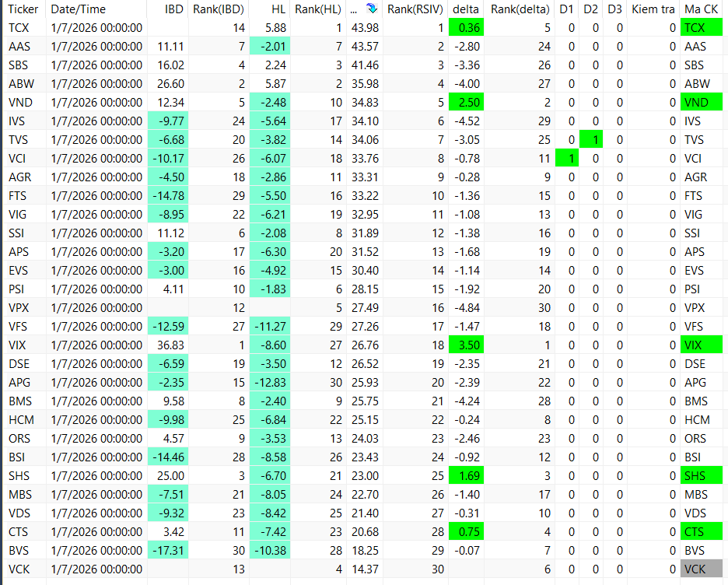Click the Rank(IBD) column header
The width and height of the screenshot is (728, 585).
click(x=219, y=9)
